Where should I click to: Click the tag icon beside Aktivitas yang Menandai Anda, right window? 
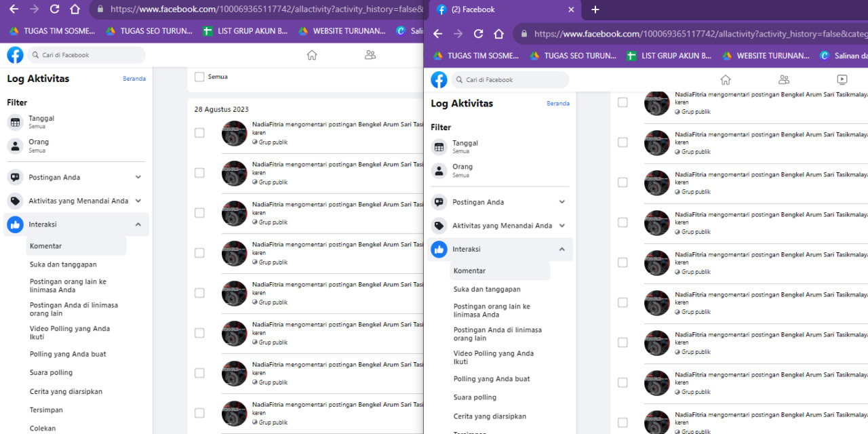coord(439,226)
